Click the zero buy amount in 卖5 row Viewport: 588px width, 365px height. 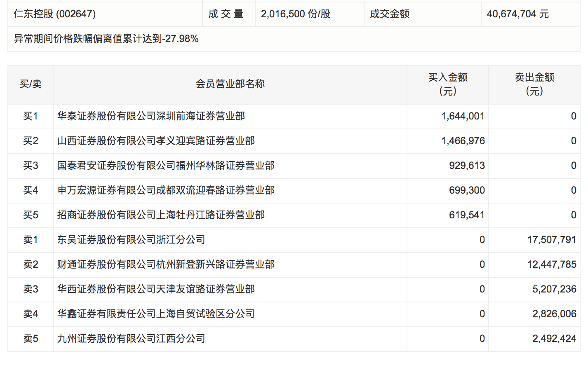point(482,339)
